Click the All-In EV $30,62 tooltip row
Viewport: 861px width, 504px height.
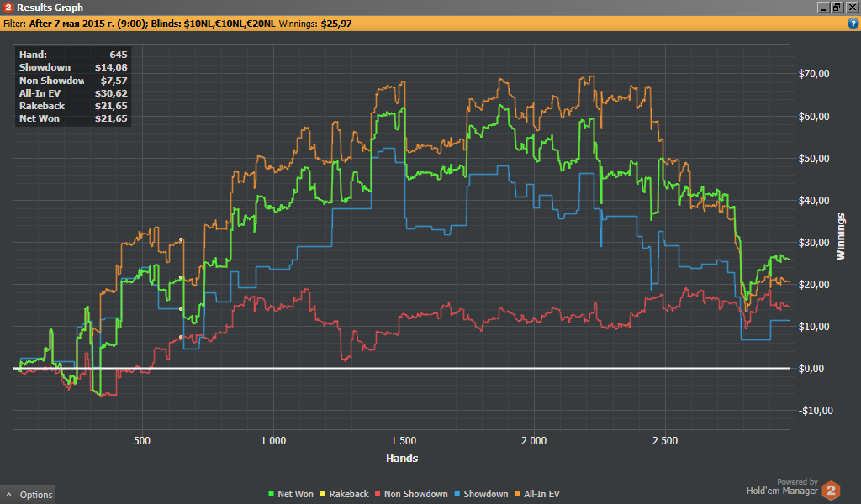(x=73, y=93)
